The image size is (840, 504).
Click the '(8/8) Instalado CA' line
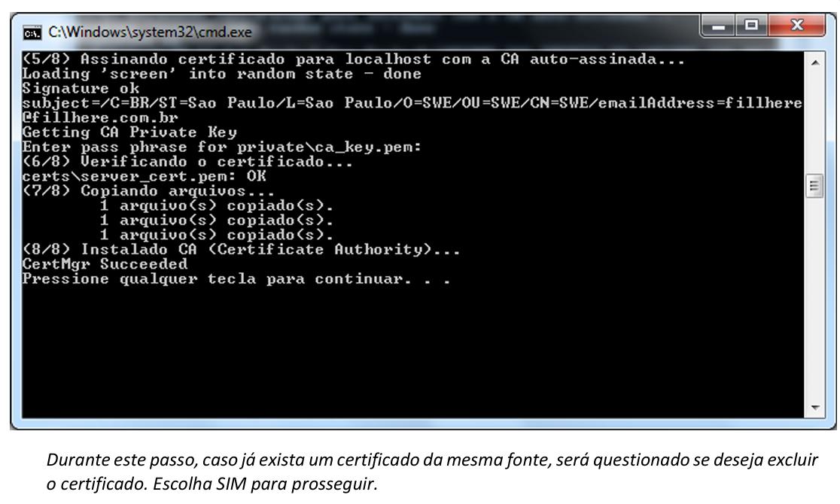point(241,250)
